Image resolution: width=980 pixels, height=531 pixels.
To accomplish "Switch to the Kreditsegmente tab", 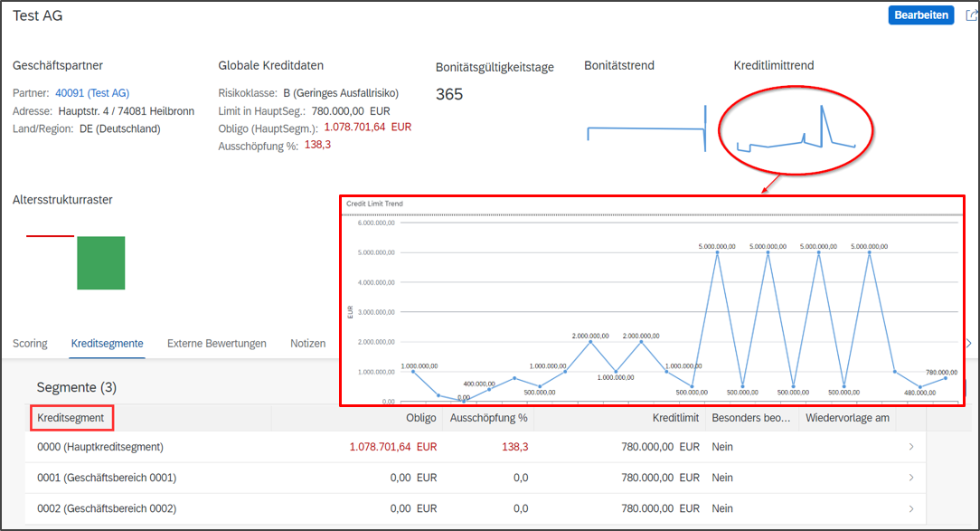I will tap(105, 343).
